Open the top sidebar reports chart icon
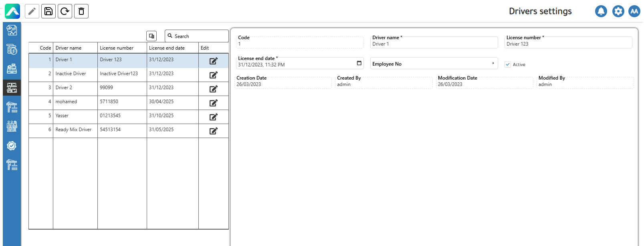Image resolution: width=644 pixels, height=246 pixels. click(x=12, y=30)
